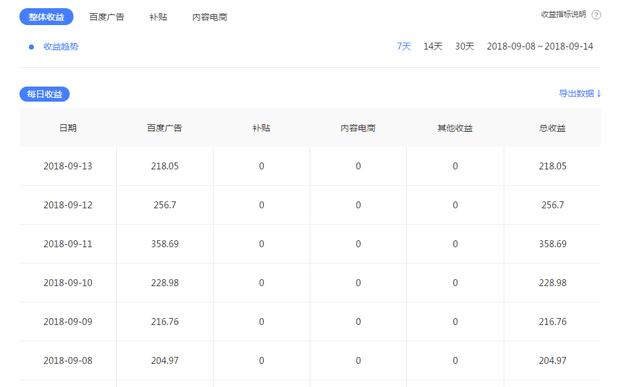Image resolution: width=640 pixels, height=387 pixels.
Task: Click 204.97 in the 总收益 column
Action: (x=553, y=360)
